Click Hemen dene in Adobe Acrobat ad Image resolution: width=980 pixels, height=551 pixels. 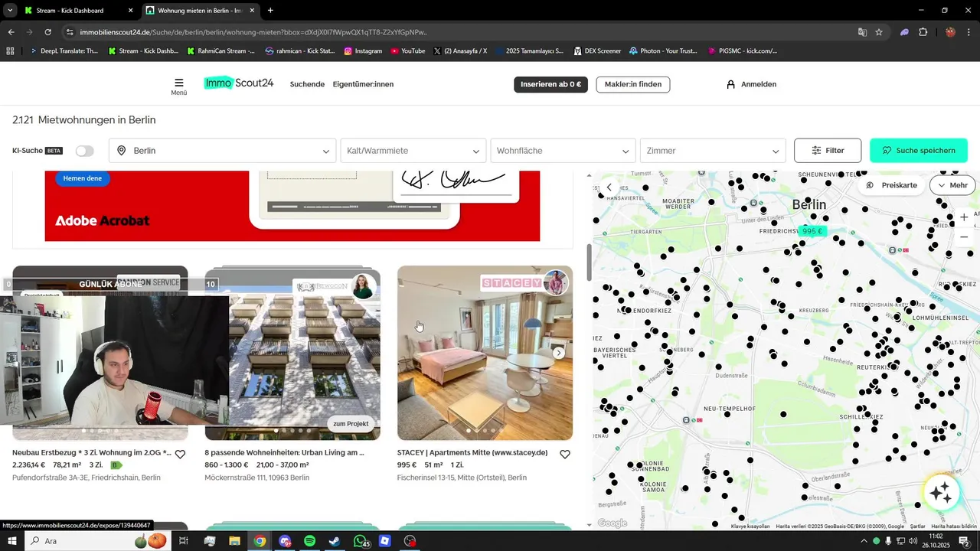pos(83,178)
